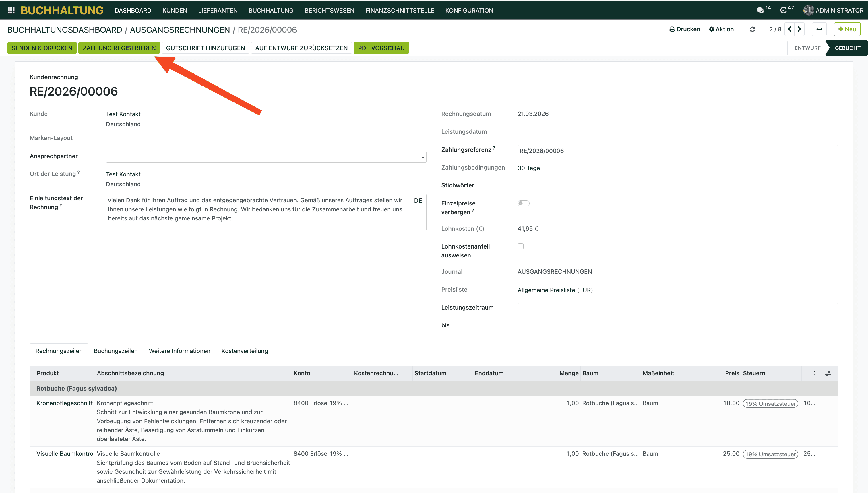Click Zahlung registrieren button
Image resolution: width=868 pixels, height=493 pixels.
(119, 48)
